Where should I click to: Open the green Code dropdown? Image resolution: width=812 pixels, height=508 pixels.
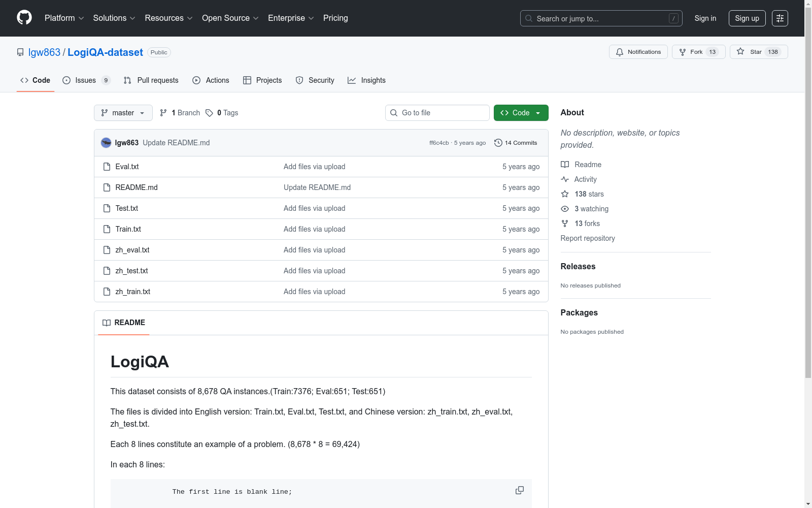[x=521, y=113]
